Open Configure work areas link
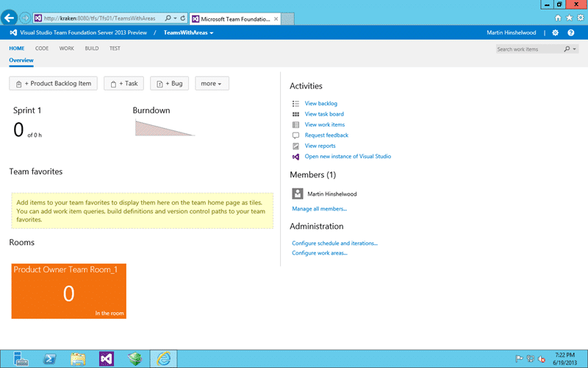Image resolution: width=588 pixels, height=368 pixels. (x=320, y=253)
